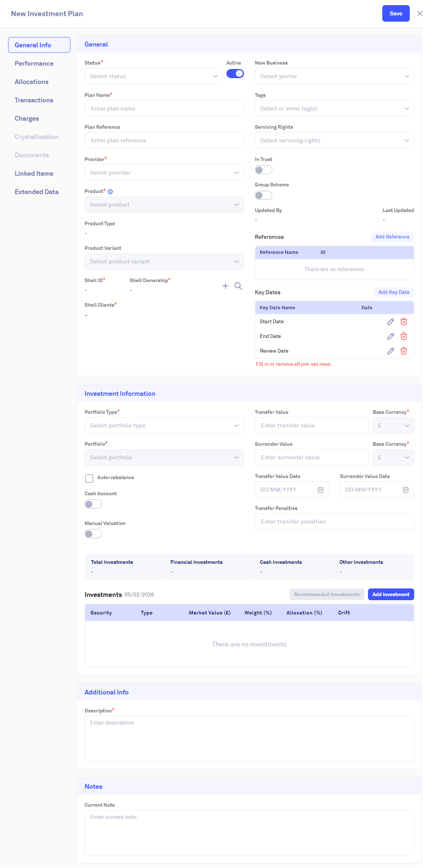Click the Save button
This screenshot has width=423, height=868.
(395, 14)
